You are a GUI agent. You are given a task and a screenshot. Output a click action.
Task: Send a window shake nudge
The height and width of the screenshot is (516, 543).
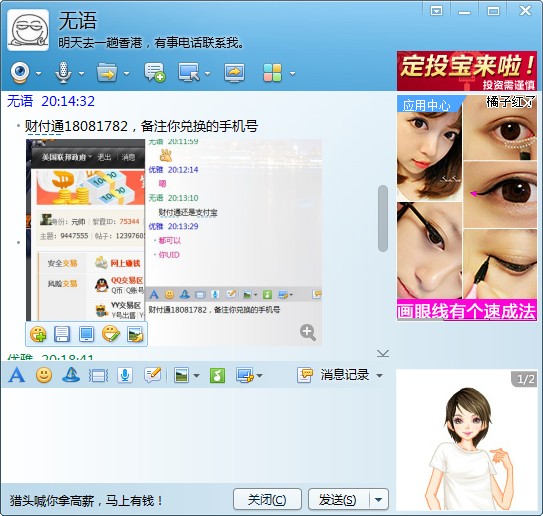click(98, 376)
